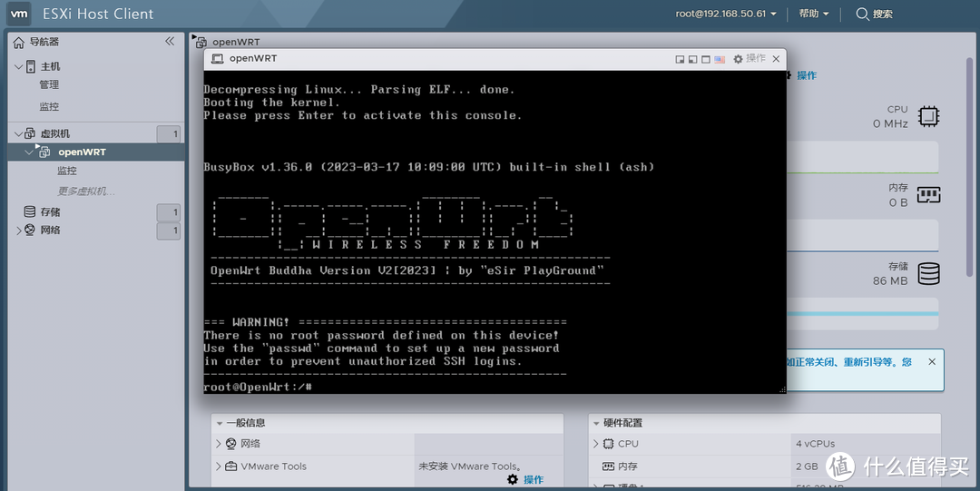Screen dimensions: 980x491
Task: Click the network count badge
Action: pos(169,231)
